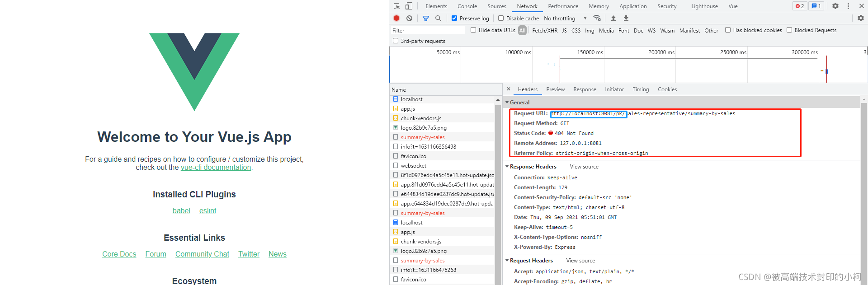Close the request details pane
This screenshot has width=868, height=285.
pos(509,89)
